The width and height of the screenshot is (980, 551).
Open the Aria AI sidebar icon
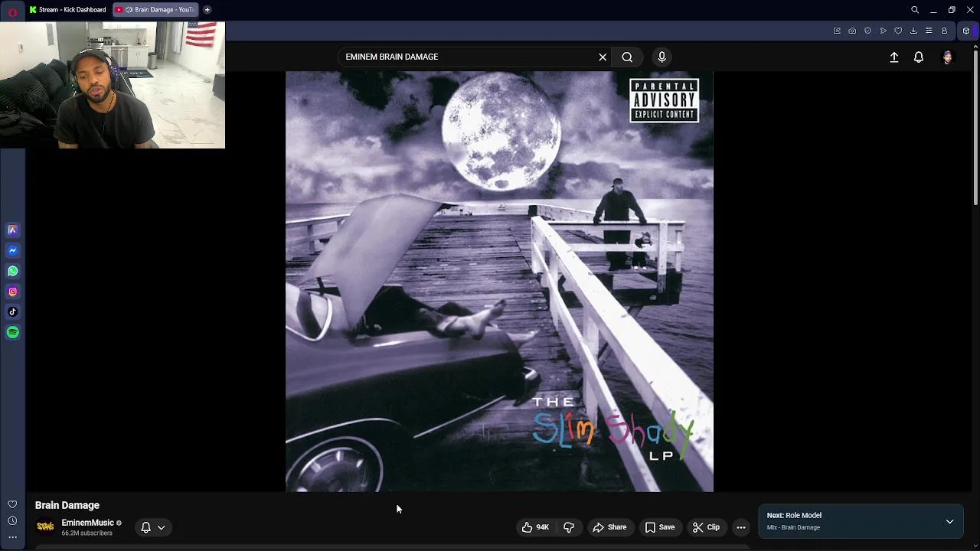12,230
